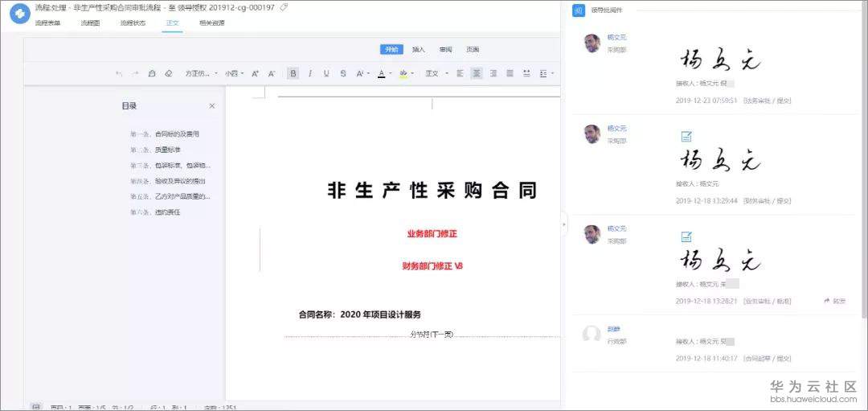Click avatar of 13:26:21 approval entry

(x=592, y=234)
